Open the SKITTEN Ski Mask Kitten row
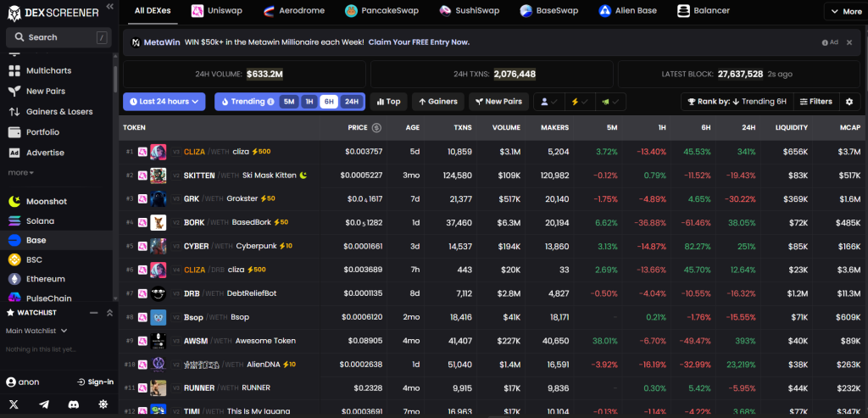Screen dimensions: 868x418 point(493,176)
